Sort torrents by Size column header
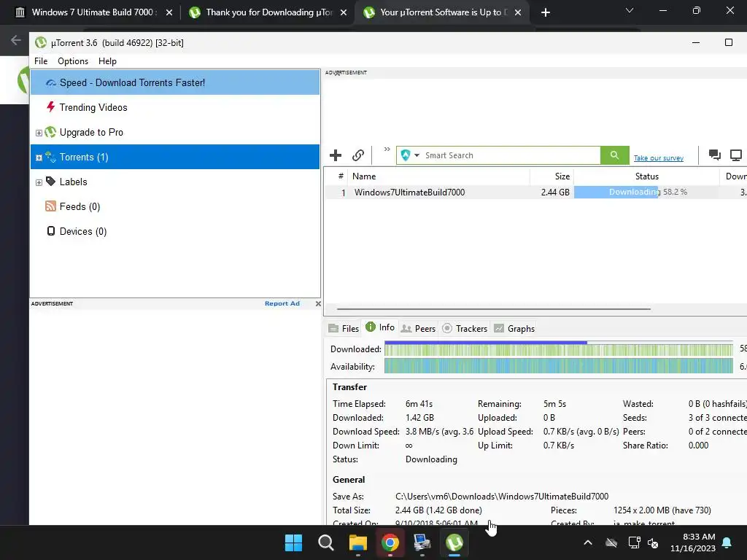Image resolution: width=747 pixels, height=560 pixels. [x=551, y=176]
